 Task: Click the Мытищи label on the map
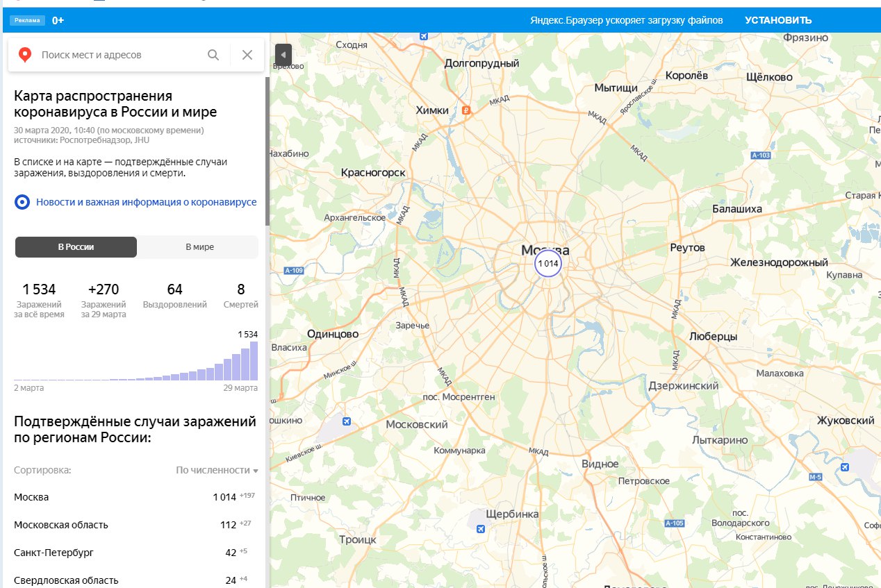click(x=616, y=88)
